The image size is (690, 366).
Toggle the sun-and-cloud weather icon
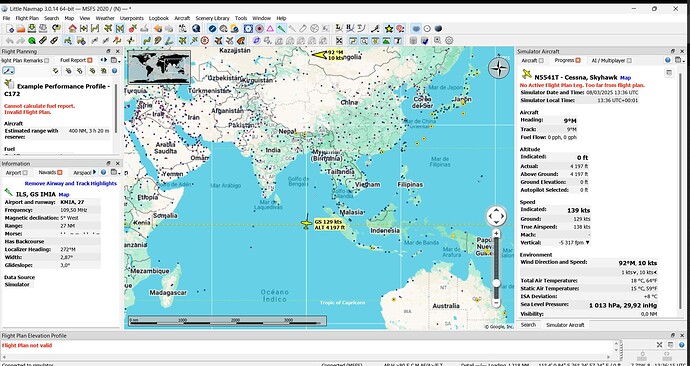235,29
